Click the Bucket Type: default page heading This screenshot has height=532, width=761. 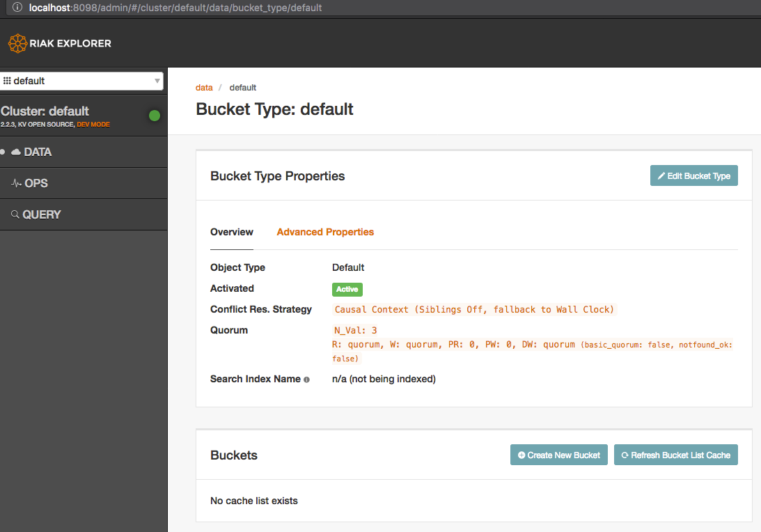pyautogui.click(x=274, y=109)
